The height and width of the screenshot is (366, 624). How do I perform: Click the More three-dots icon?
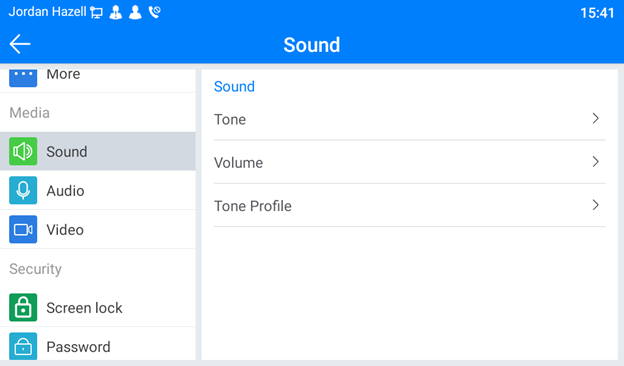(x=23, y=77)
